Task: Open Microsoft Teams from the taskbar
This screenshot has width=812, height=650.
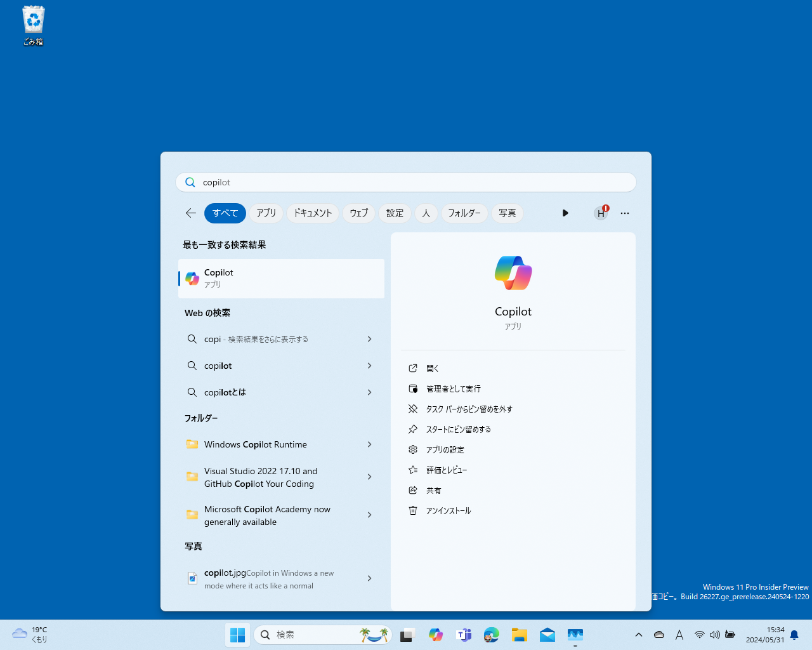Action: (x=464, y=635)
